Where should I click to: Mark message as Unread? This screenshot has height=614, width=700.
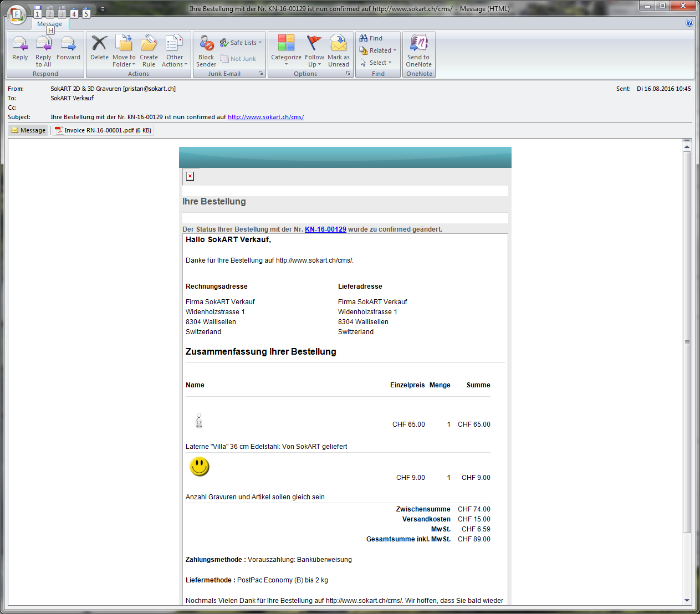click(338, 52)
